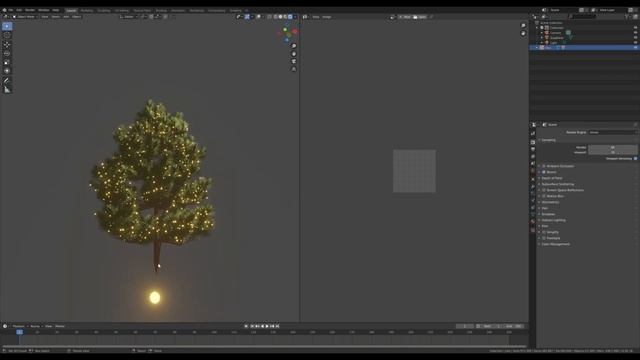The height and width of the screenshot is (360, 640).
Task: Expand the Subsurface Scattering panel
Action: pyautogui.click(x=558, y=184)
